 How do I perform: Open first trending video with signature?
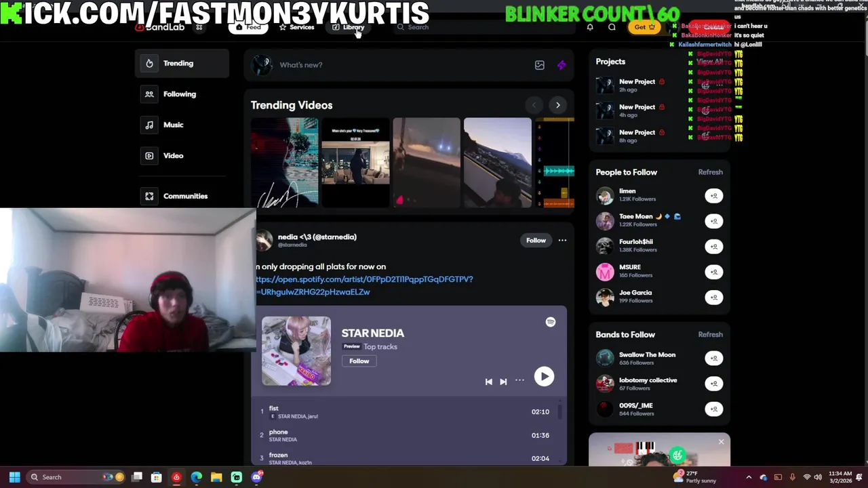pos(285,163)
